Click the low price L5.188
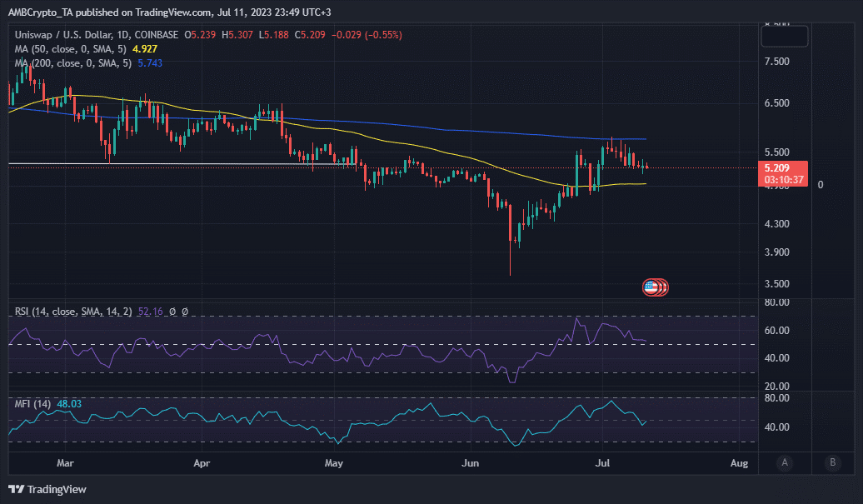Viewport: 863px width, 504px height. 273,35
